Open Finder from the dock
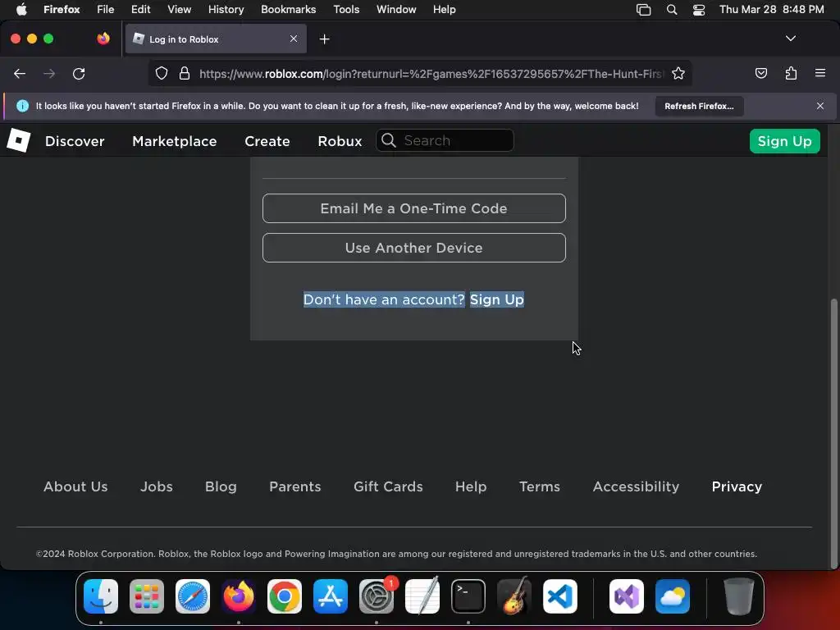The height and width of the screenshot is (630, 840). point(101,596)
